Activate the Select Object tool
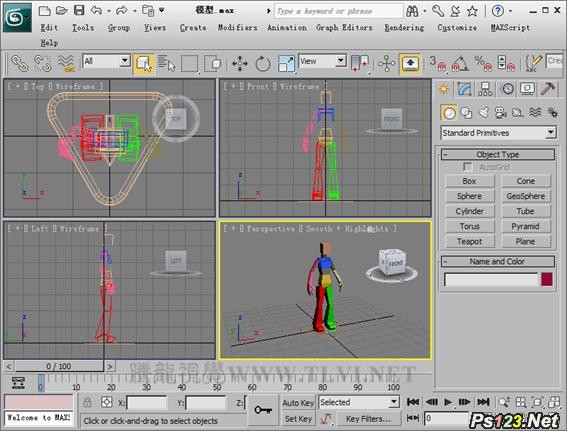This screenshot has width=567, height=431. (144, 64)
